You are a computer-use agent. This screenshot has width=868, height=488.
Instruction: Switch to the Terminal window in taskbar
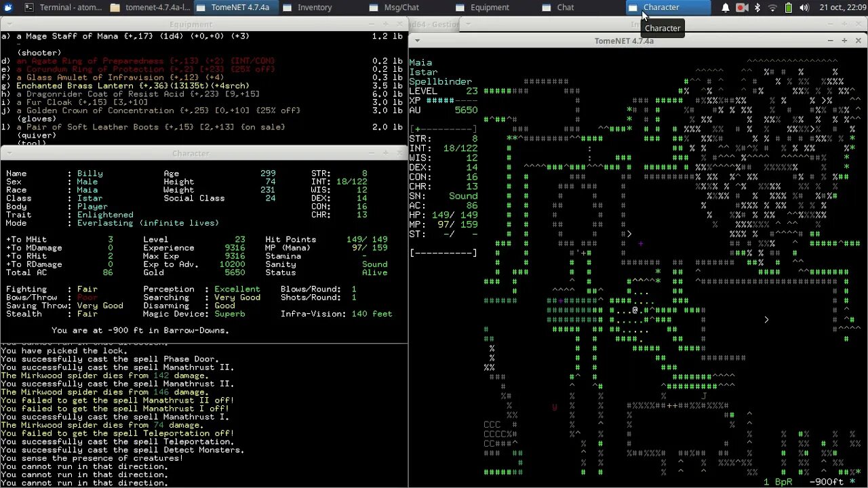pos(63,7)
